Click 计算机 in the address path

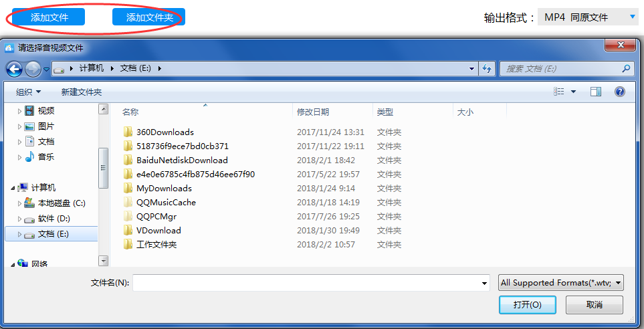tap(92, 68)
